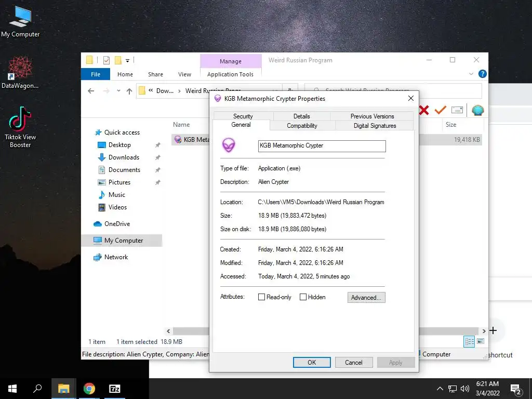The height and width of the screenshot is (399, 532).
Task: Open the Compatibility tab in Properties
Action: (302, 126)
